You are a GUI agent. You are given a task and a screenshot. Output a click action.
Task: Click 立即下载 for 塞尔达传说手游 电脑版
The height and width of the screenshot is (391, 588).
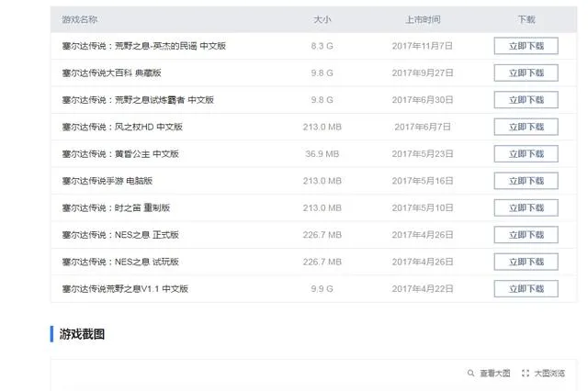[526, 181]
